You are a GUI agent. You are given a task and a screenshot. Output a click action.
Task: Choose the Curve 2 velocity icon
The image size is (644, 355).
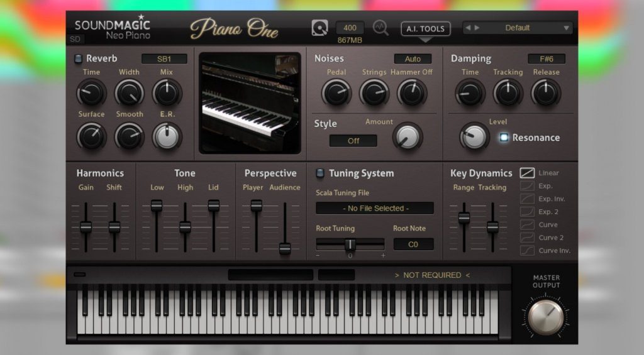pos(527,238)
